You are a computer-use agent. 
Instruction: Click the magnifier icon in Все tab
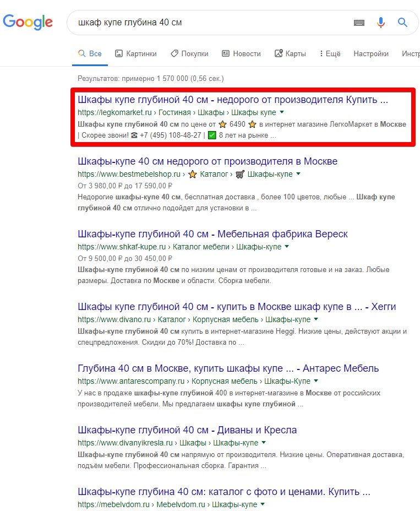click(82, 53)
